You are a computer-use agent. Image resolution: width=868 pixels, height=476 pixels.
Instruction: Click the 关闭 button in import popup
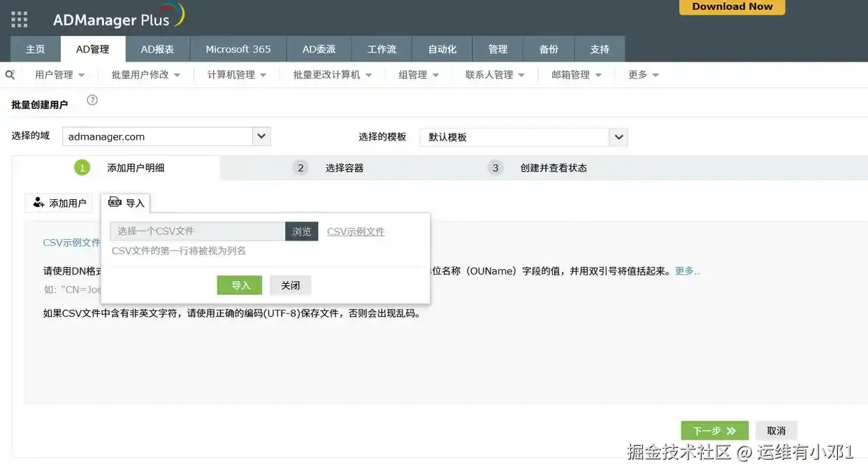[x=291, y=285]
